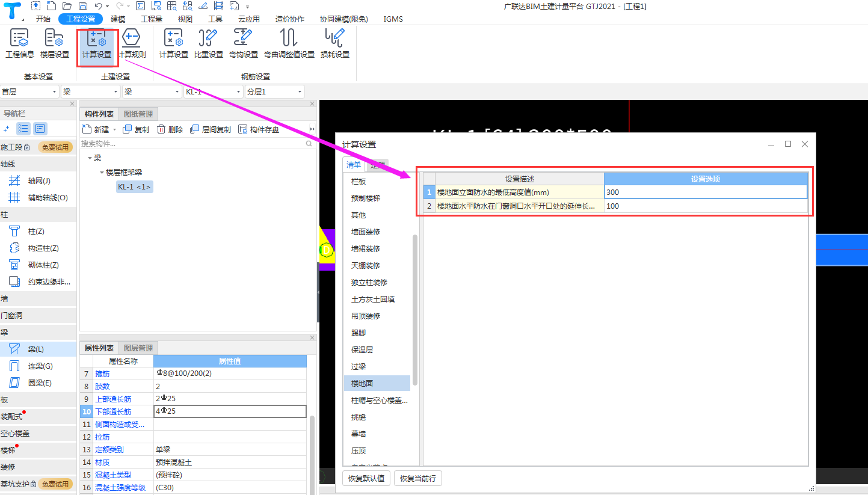Image resolution: width=868 pixels, height=495 pixels.
Task: Click the undo arrow icon
Action: 98,6
